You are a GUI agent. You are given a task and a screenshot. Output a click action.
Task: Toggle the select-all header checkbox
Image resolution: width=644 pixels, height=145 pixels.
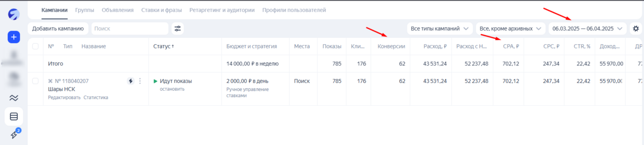point(35,46)
